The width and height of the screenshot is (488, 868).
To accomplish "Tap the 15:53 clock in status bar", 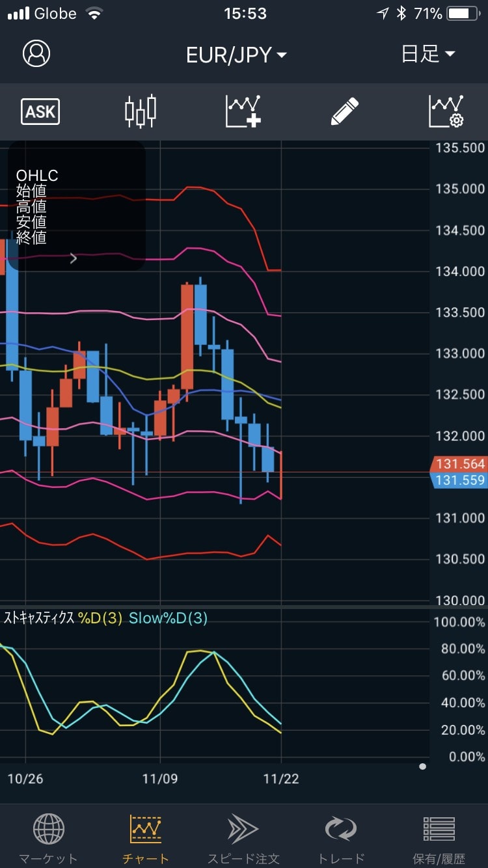I will pos(245,14).
